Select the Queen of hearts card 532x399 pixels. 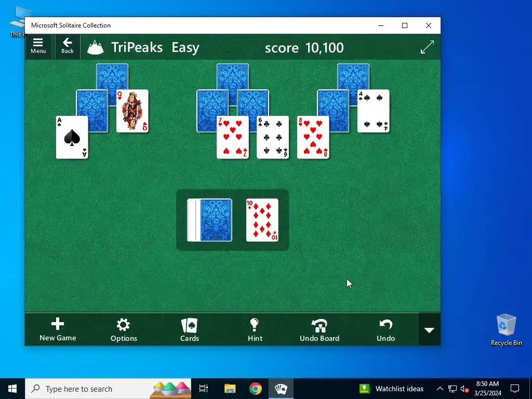(x=132, y=111)
